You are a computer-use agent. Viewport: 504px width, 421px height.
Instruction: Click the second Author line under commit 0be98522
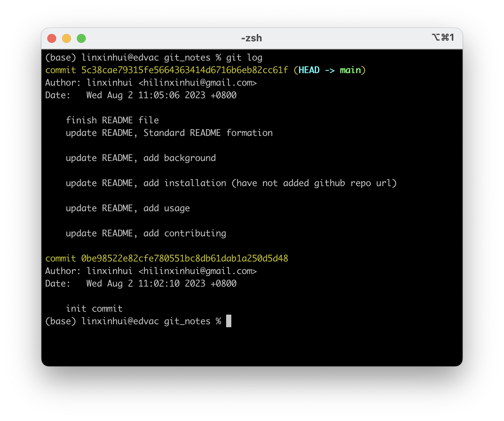pyautogui.click(x=151, y=271)
